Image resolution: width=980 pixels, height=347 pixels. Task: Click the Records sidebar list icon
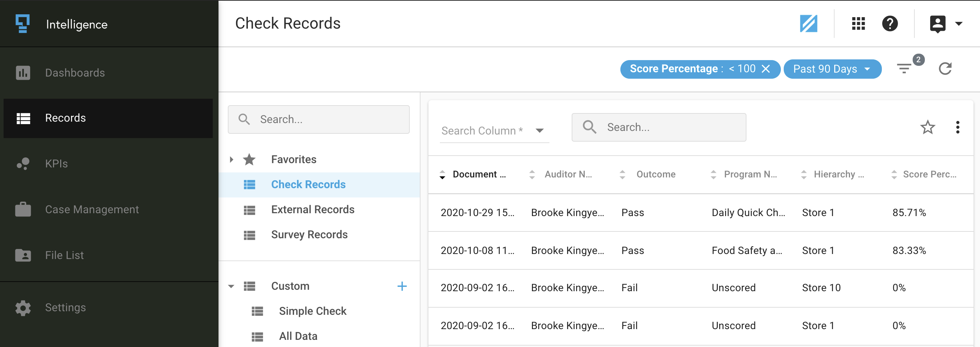[23, 118]
